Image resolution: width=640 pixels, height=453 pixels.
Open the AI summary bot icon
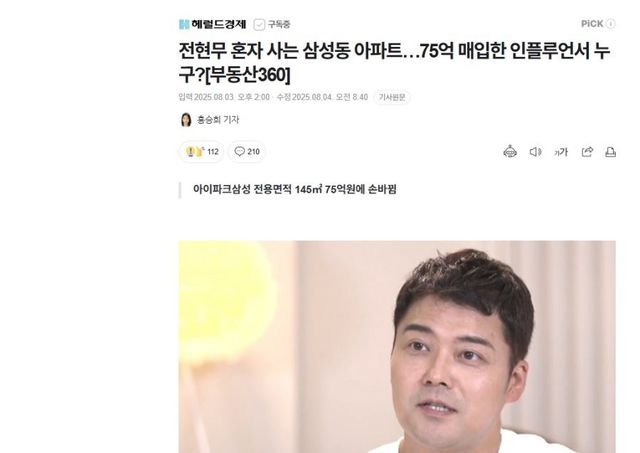(x=510, y=152)
